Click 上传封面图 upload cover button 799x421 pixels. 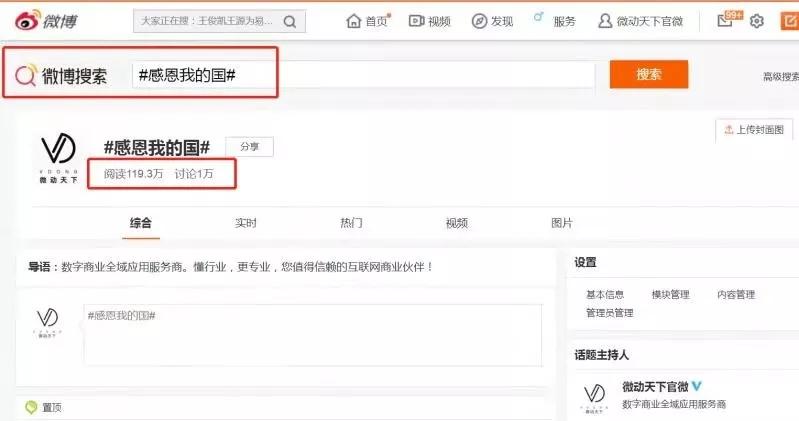click(754, 130)
